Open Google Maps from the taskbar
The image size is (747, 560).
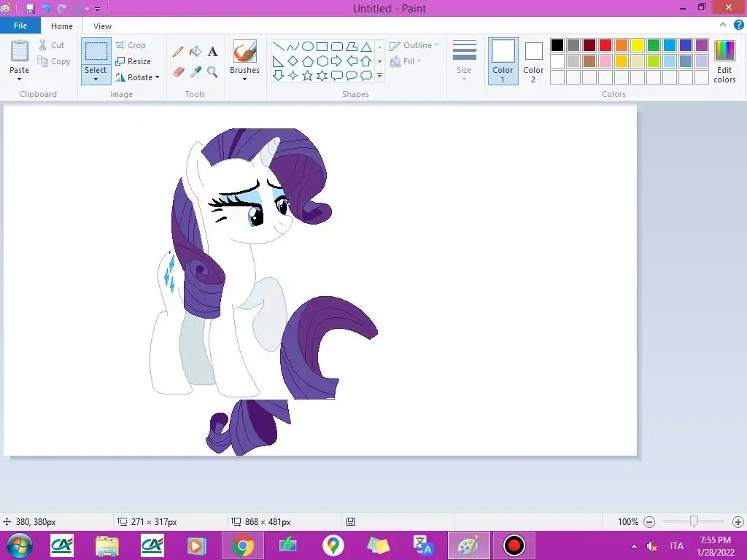(x=333, y=545)
